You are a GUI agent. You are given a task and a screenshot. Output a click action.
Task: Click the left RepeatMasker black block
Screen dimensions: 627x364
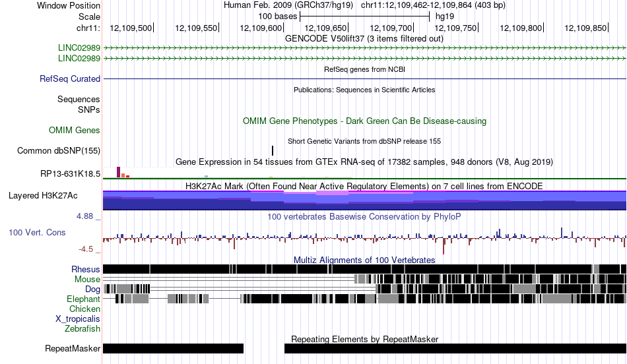[173, 348]
